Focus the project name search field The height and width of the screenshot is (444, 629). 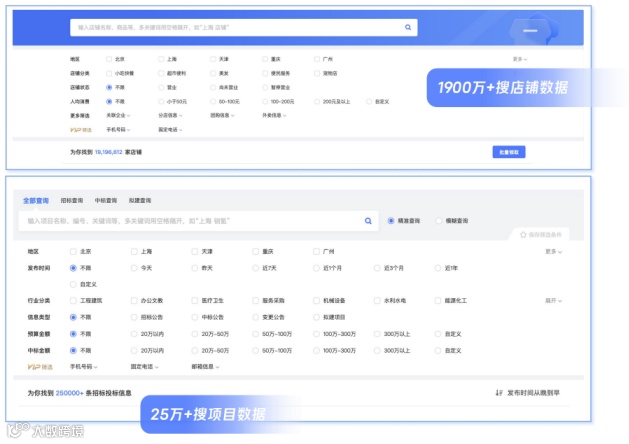pyautogui.click(x=198, y=221)
